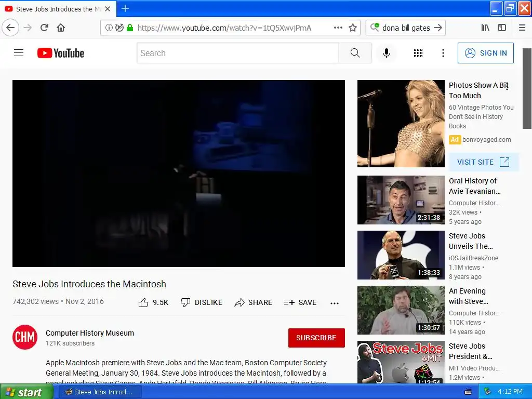Viewport: 532px width, 399px height.
Task: Open the 'Steve Jobs Unveils The' video thumbnail
Action: pos(401,255)
